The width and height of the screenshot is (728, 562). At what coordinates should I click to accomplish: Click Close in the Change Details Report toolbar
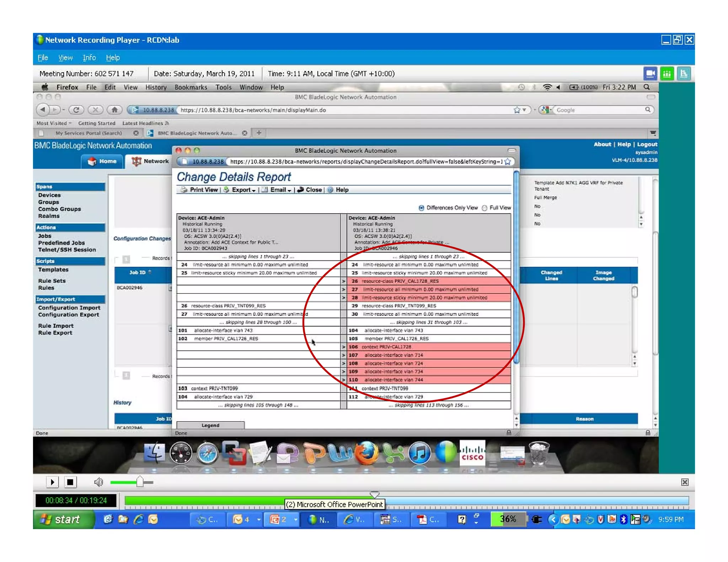click(309, 190)
